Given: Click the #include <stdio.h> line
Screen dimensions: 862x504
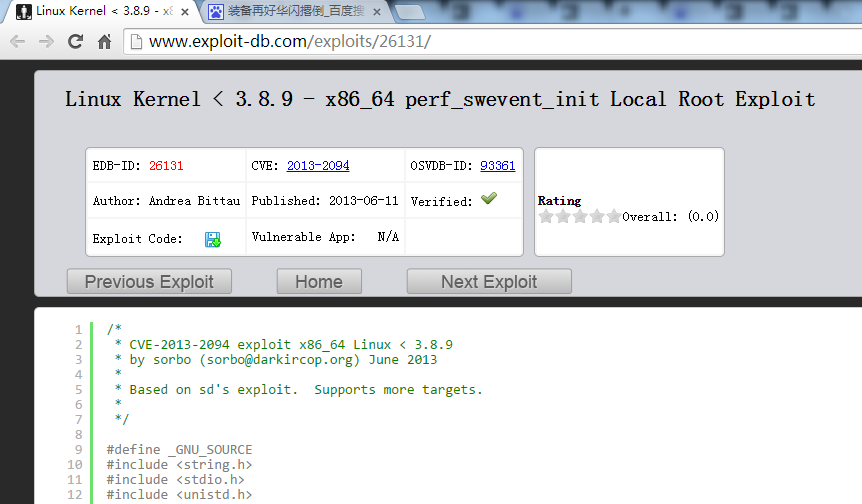Looking at the screenshot, I should point(175,480).
